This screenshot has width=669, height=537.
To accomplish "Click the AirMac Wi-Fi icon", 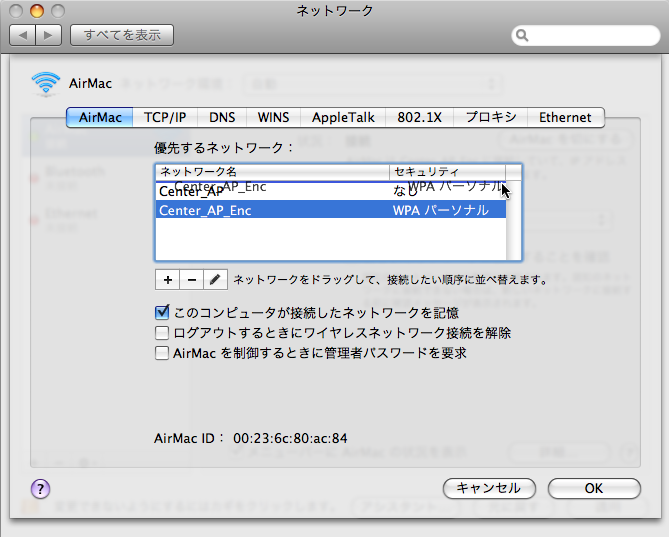I will pos(46,84).
